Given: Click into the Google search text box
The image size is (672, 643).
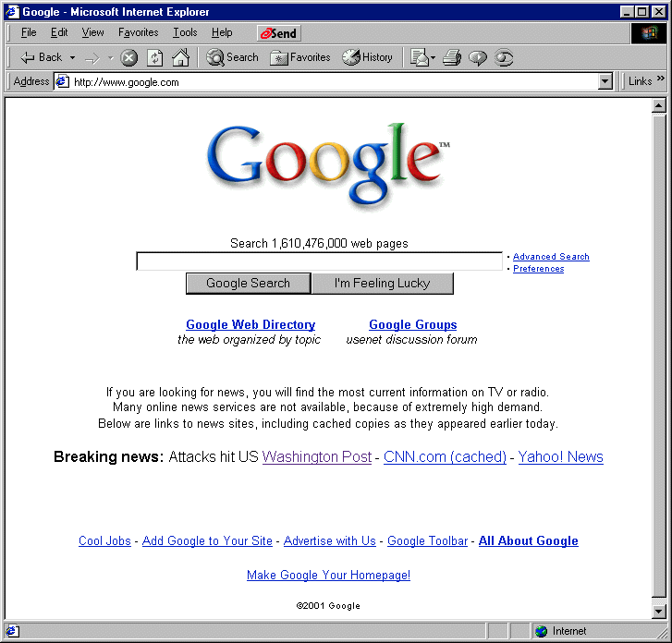Looking at the screenshot, I should coord(319,261).
